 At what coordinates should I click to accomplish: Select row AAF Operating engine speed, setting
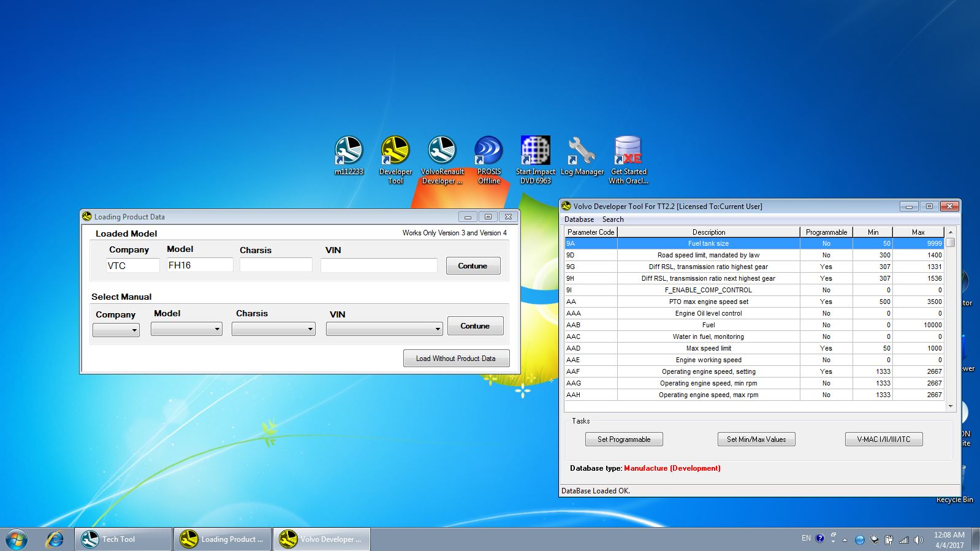tap(754, 371)
